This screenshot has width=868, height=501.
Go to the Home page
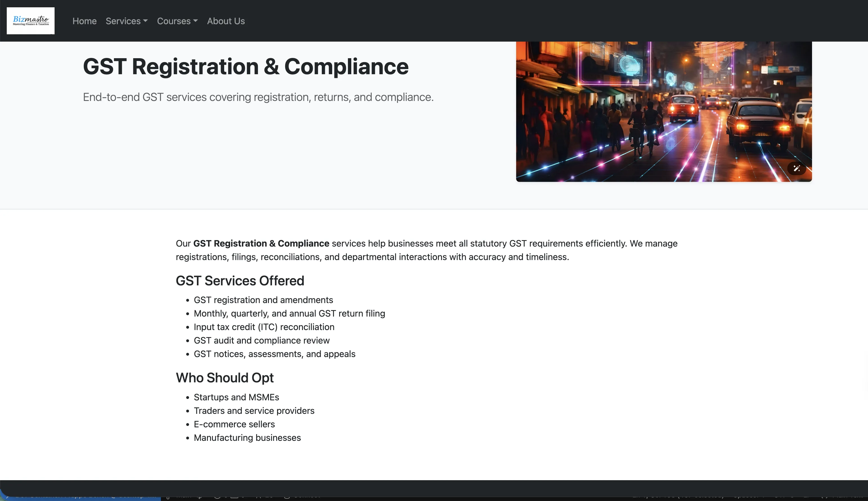pos(84,21)
